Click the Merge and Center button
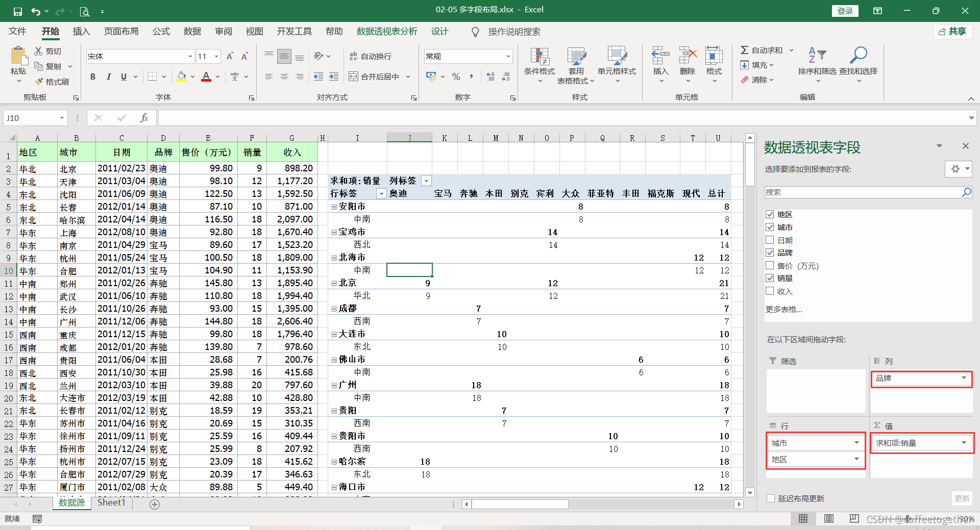Viewport: 980px width, 530px height. point(375,77)
